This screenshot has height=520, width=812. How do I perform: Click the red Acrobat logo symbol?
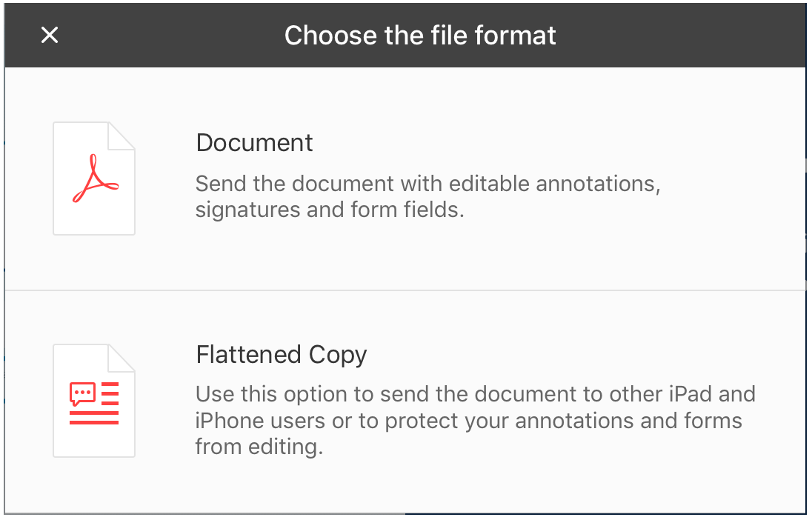pyautogui.click(x=96, y=179)
